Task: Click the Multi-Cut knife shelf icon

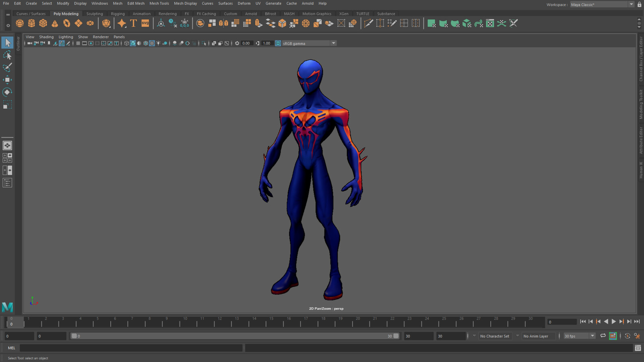Action: tap(368, 23)
